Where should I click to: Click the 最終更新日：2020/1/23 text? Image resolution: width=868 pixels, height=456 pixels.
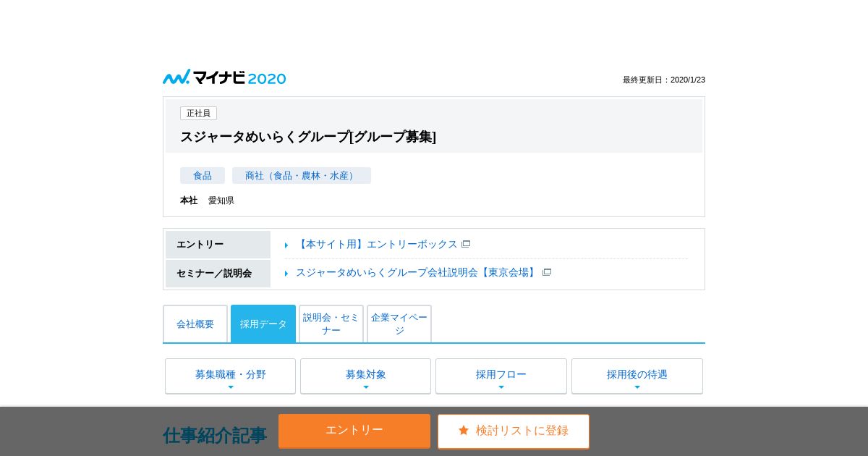click(x=664, y=80)
